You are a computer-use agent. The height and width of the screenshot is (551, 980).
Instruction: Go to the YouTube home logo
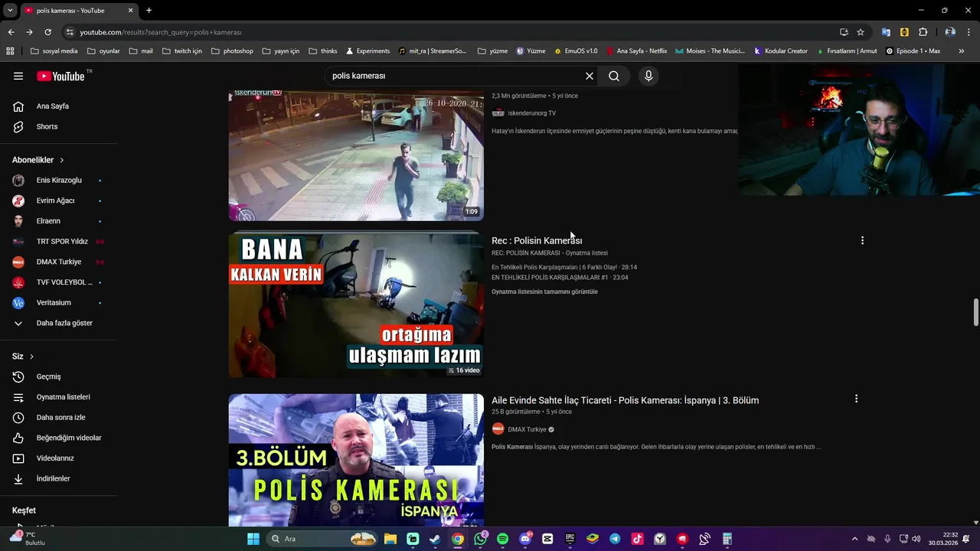coord(60,76)
